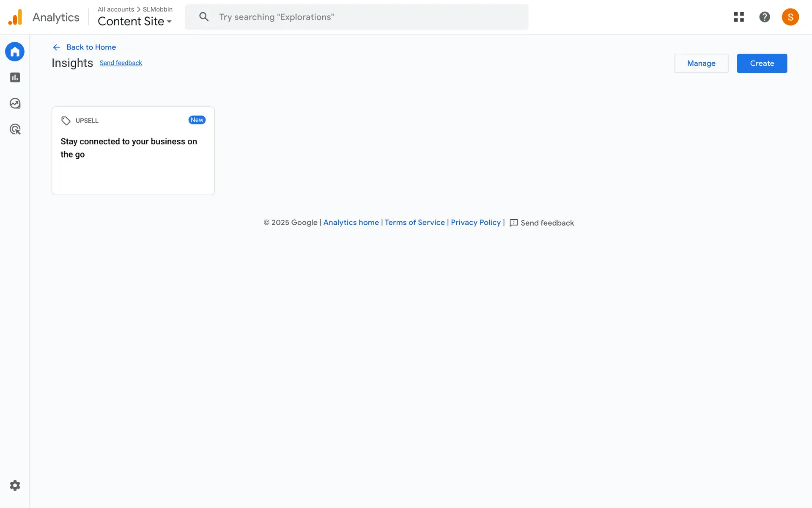Open the Terms of Service link
The image size is (812, 508).
pyautogui.click(x=414, y=223)
